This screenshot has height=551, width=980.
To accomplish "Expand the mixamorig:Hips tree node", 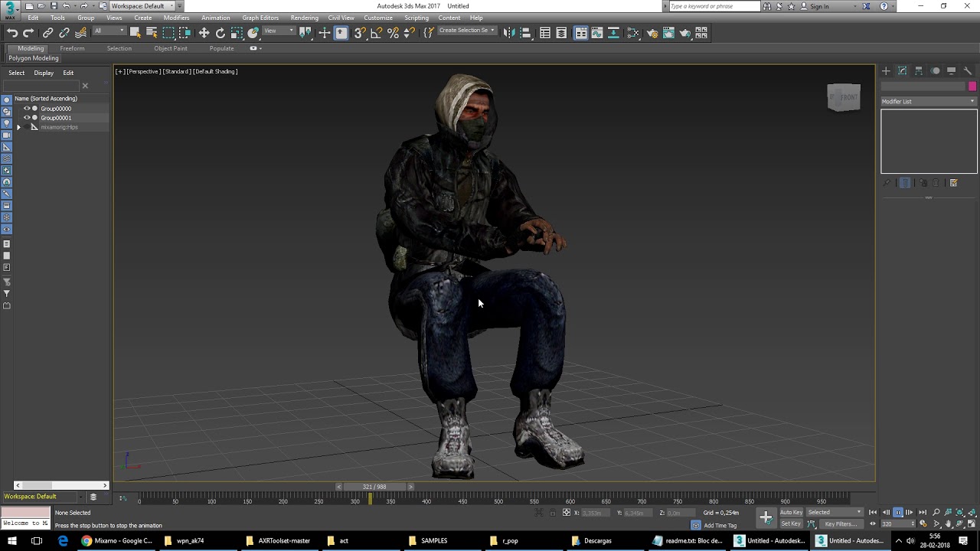I will click(18, 127).
